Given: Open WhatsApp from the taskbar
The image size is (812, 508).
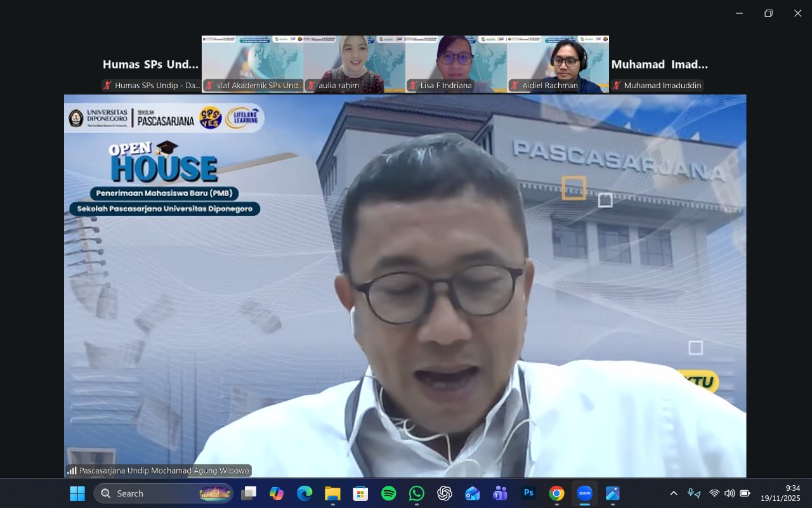Looking at the screenshot, I should (x=417, y=493).
